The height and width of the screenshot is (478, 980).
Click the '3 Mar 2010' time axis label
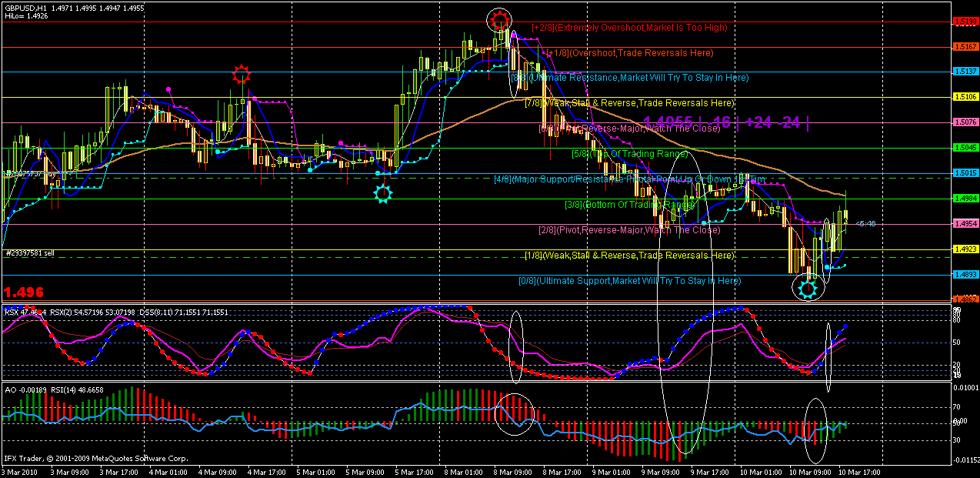click(21, 471)
